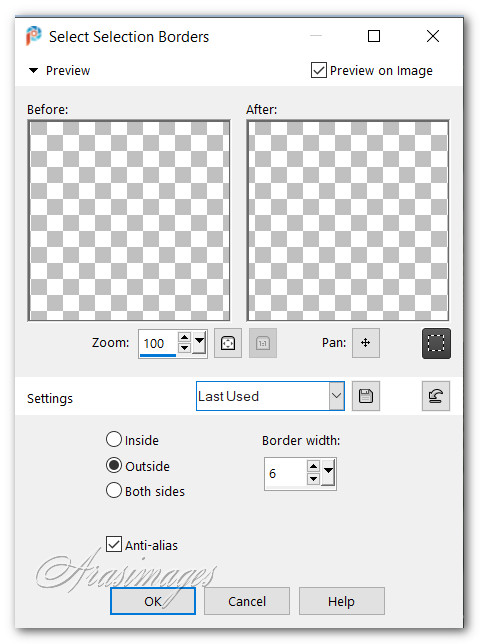Maximize the Select Selection Borders dialog
The image size is (480, 644).
tap(374, 36)
